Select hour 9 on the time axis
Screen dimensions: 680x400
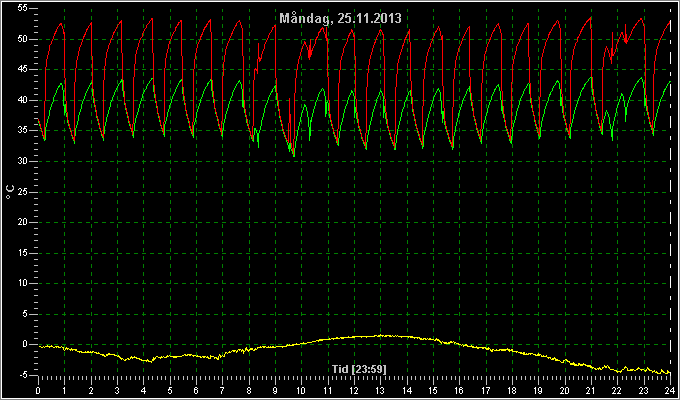pyautogui.click(x=275, y=390)
